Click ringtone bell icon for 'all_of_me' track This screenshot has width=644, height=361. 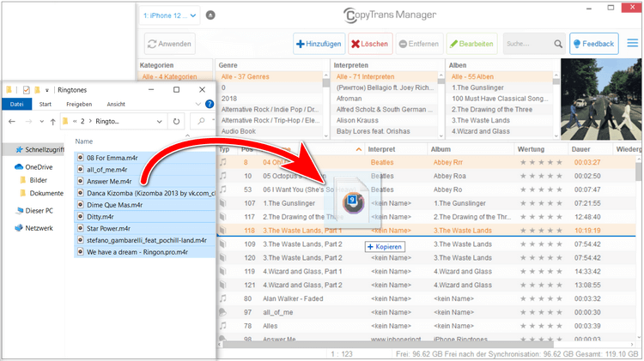tap(222, 312)
